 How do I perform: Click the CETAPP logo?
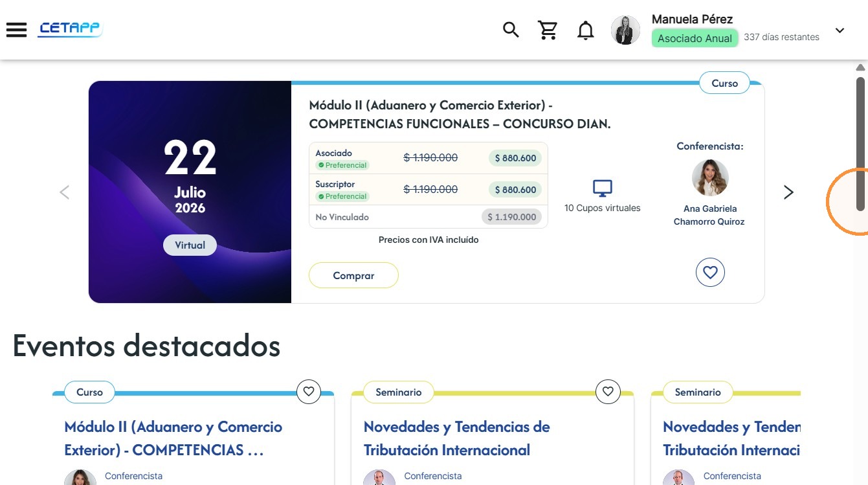point(70,29)
